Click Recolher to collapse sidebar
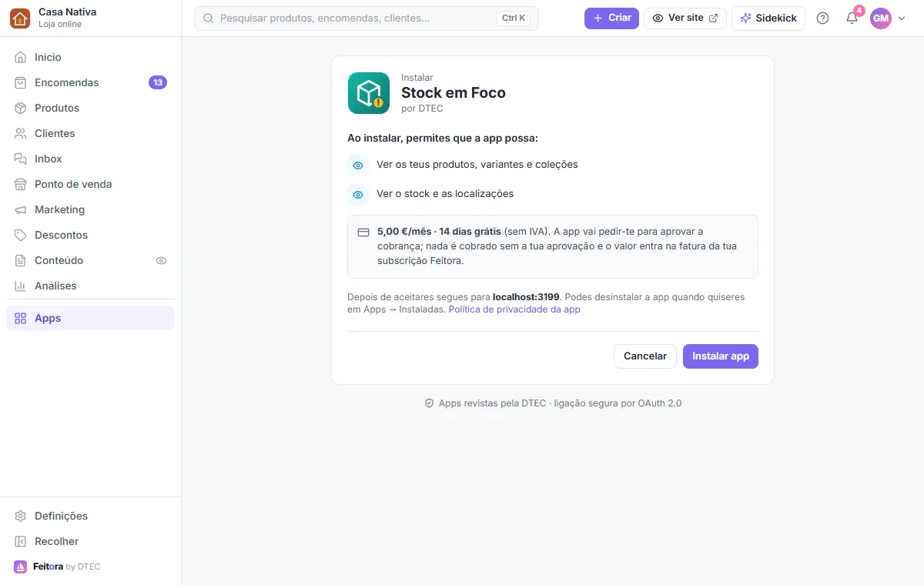 click(90, 541)
